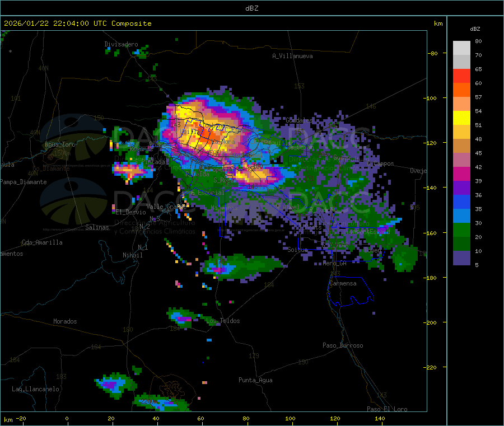Click the -160 tick on the vertical km axis
This screenshot has width=504, height=426.
[x=431, y=233]
